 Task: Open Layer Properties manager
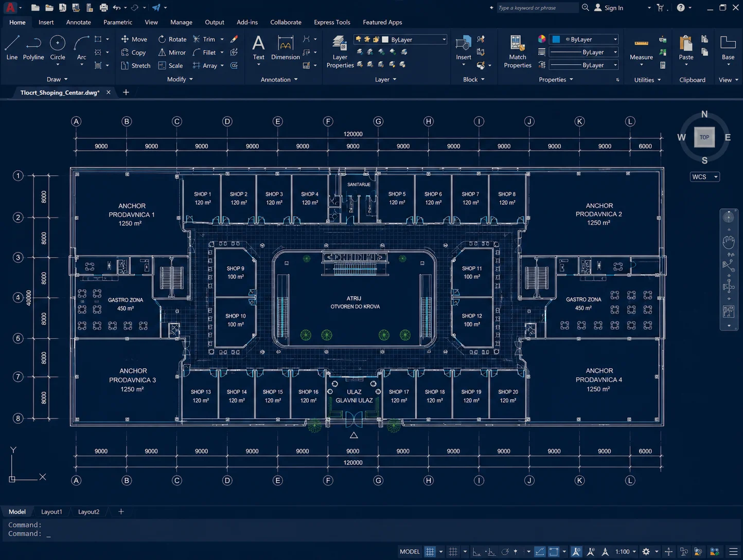(340, 51)
